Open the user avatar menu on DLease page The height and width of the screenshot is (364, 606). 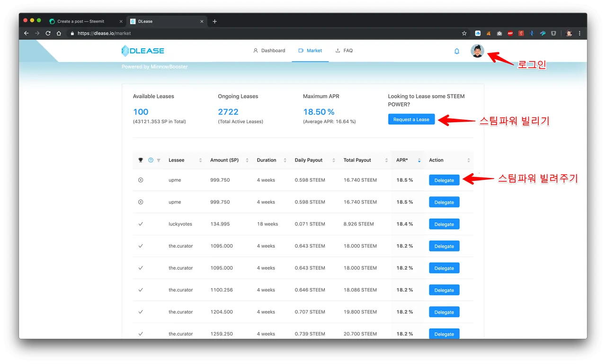(477, 51)
